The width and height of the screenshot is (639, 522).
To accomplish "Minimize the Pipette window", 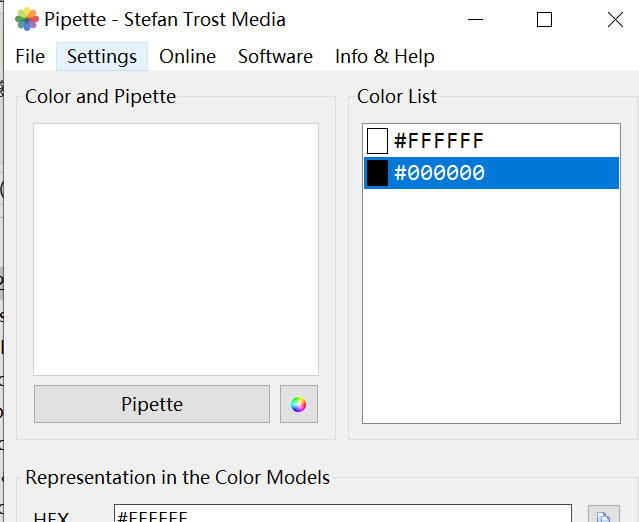I will click(x=475, y=19).
